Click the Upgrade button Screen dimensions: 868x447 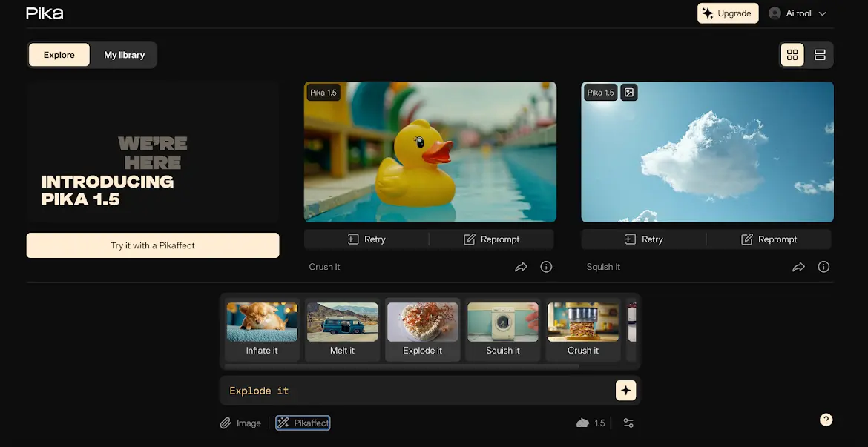point(727,13)
